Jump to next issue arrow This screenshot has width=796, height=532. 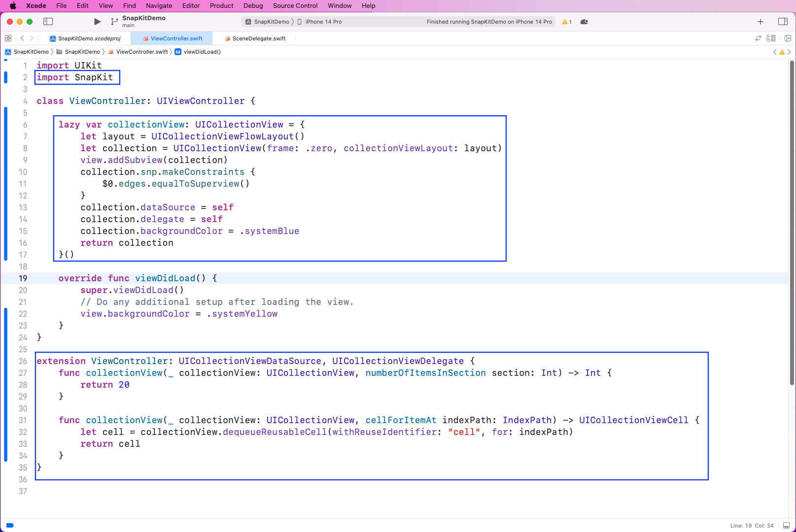coord(789,52)
